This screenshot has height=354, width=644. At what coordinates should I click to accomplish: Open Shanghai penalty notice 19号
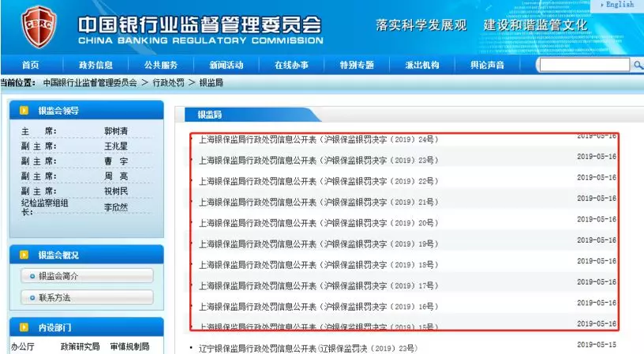[319, 244]
